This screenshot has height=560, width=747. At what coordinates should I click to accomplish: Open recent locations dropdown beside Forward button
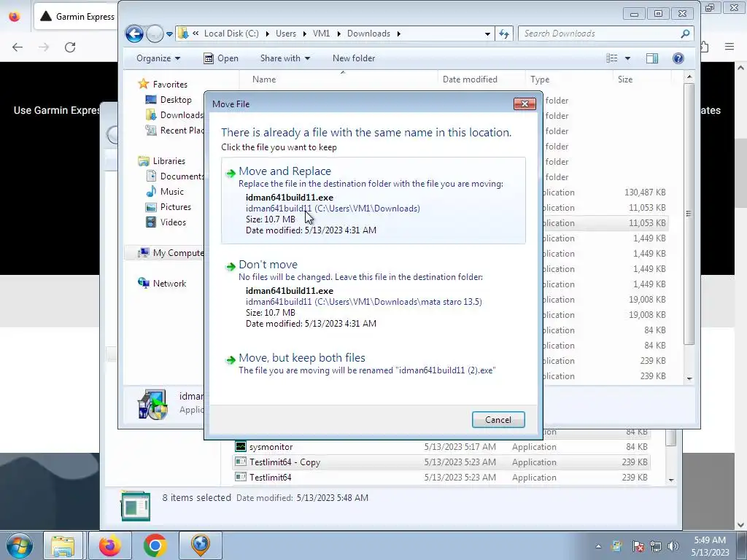[169, 34]
